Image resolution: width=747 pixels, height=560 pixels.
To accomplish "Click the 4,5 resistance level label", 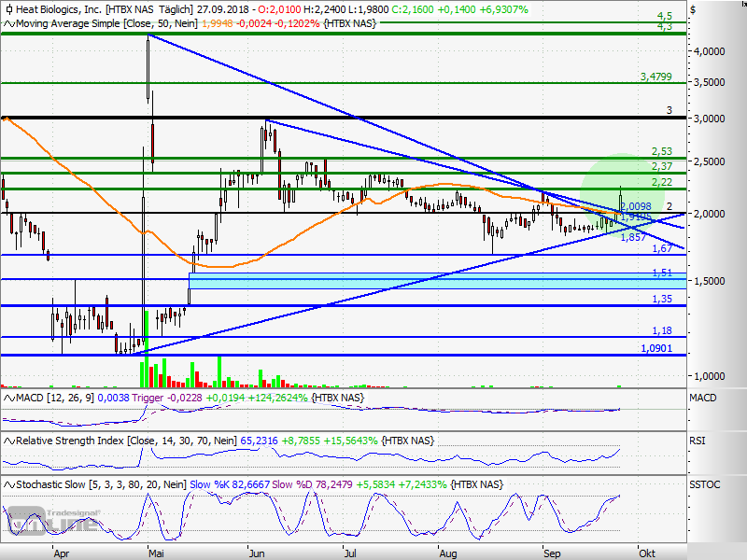I will (665, 16).
